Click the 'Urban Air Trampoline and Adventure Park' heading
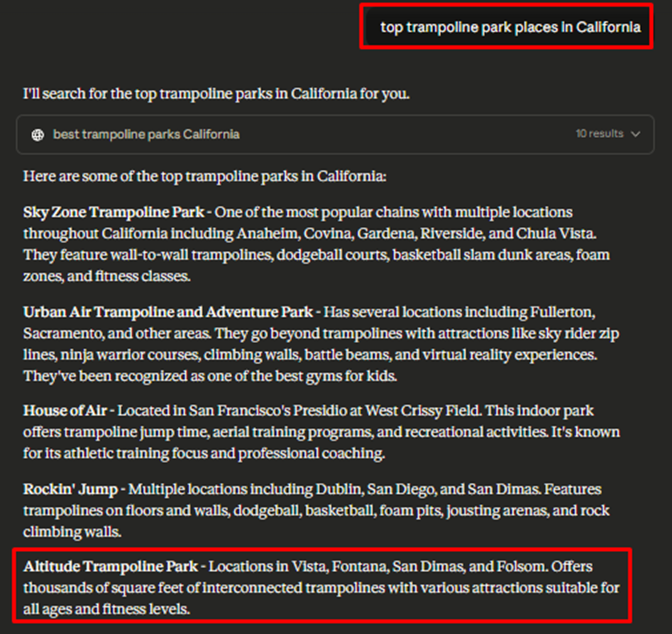Screen dimensions: 672x634 point(168,312)
